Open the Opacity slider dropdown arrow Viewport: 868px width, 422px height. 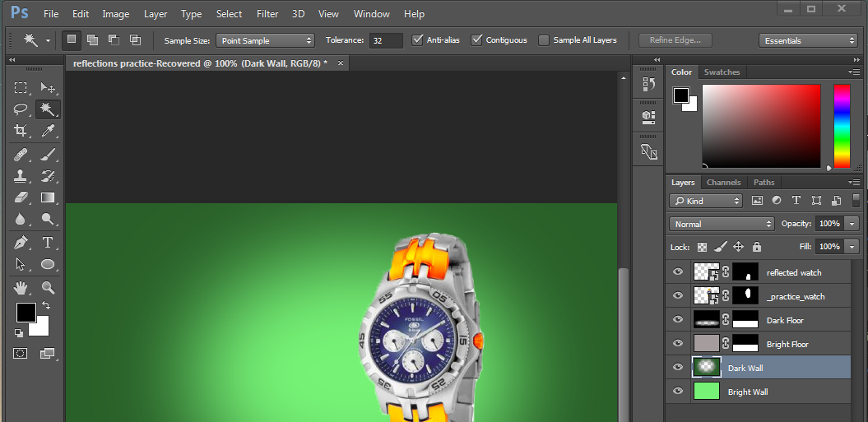tap(852, 224)
